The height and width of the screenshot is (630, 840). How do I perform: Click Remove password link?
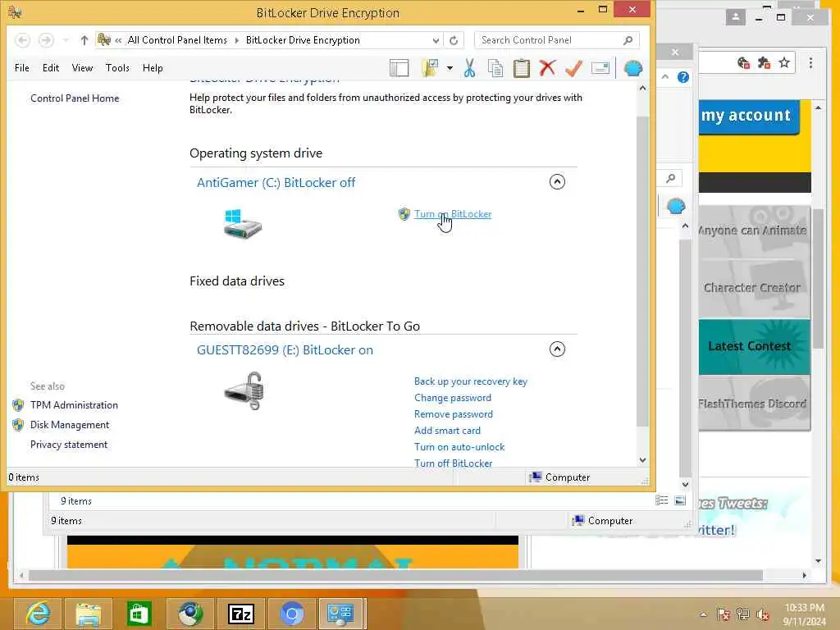[453, 414]
